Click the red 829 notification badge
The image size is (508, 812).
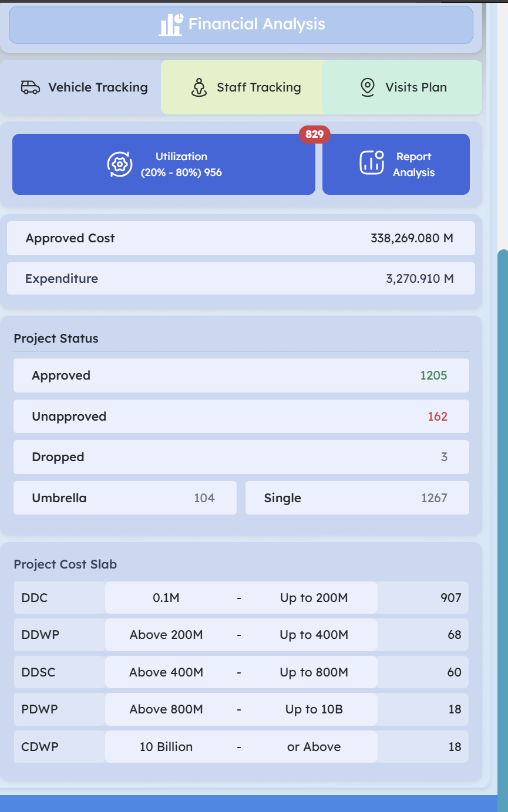coord(315,134)
